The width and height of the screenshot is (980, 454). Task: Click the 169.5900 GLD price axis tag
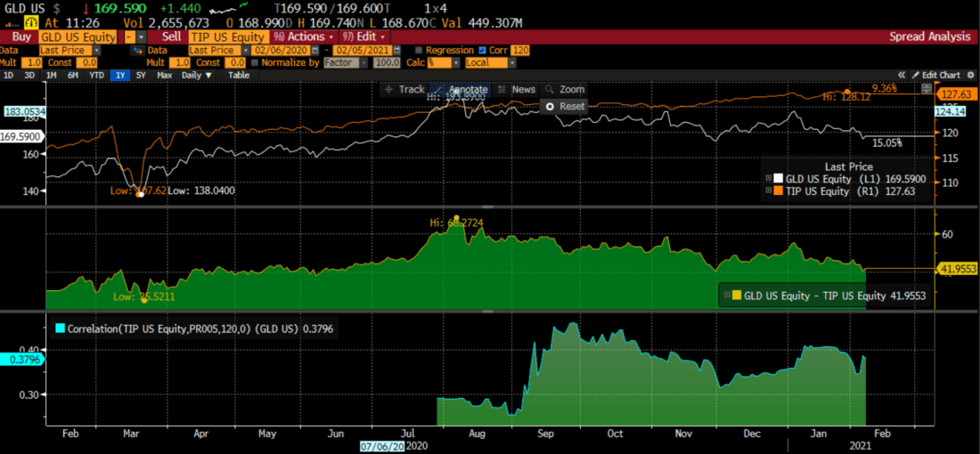(x=22, y=135)
